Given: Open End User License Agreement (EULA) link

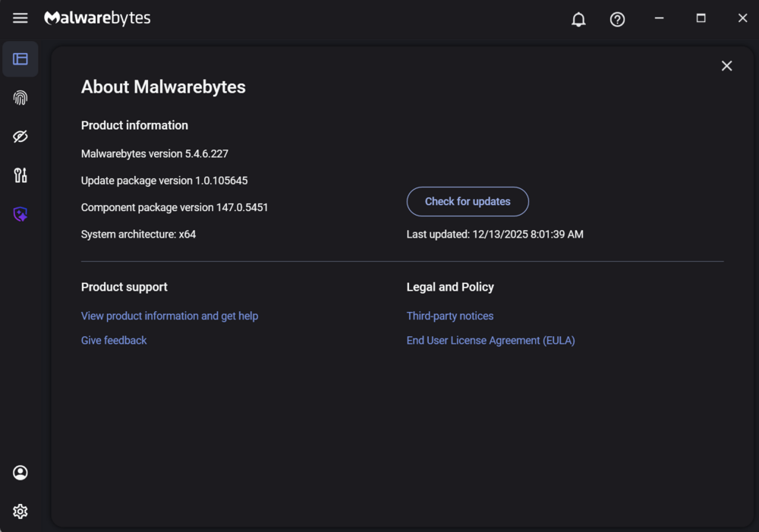Looking at the screenshot, I should (x=491, y=340).
